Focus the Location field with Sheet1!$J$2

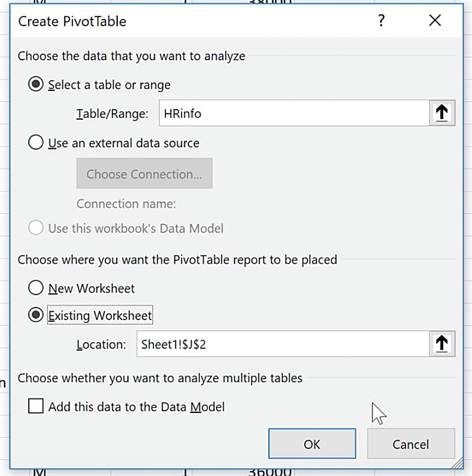pos(282,344)
